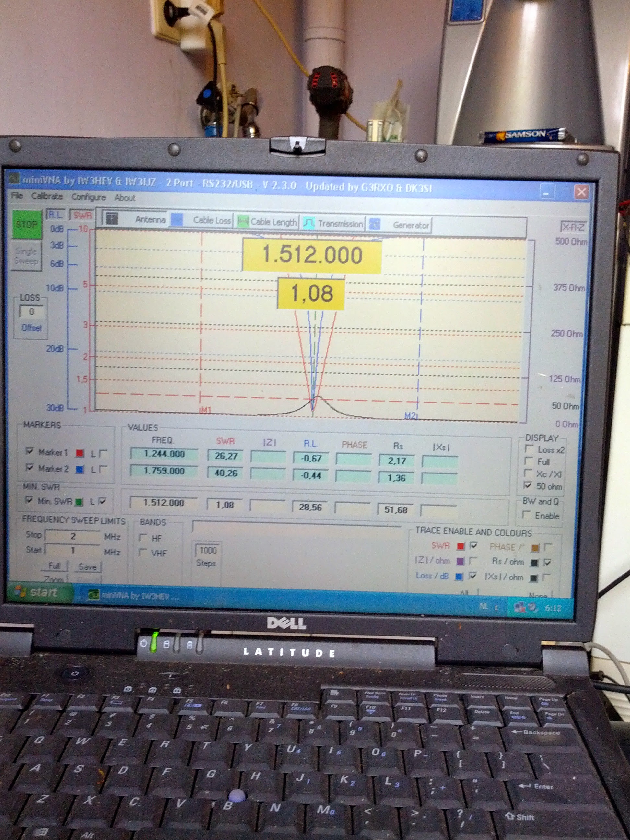Click the Stop frequency MHz input field
This screenshot has width=630, height=840.
click(x=73, y=536)
